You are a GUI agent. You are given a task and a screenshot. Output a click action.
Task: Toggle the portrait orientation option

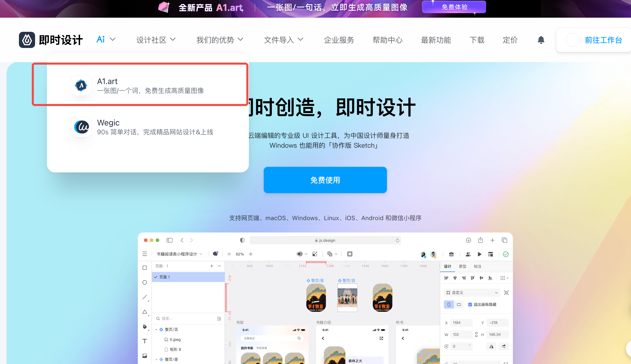click(x=449, y=304)
